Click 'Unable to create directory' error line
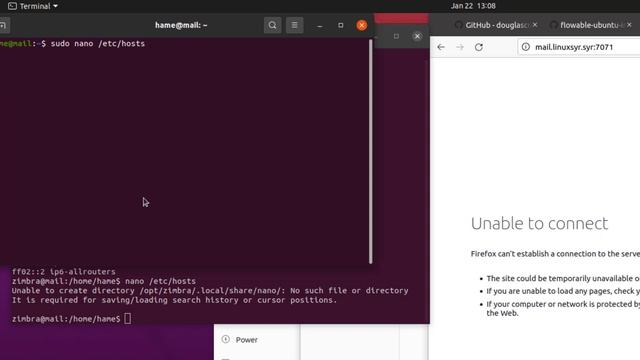 210,291
